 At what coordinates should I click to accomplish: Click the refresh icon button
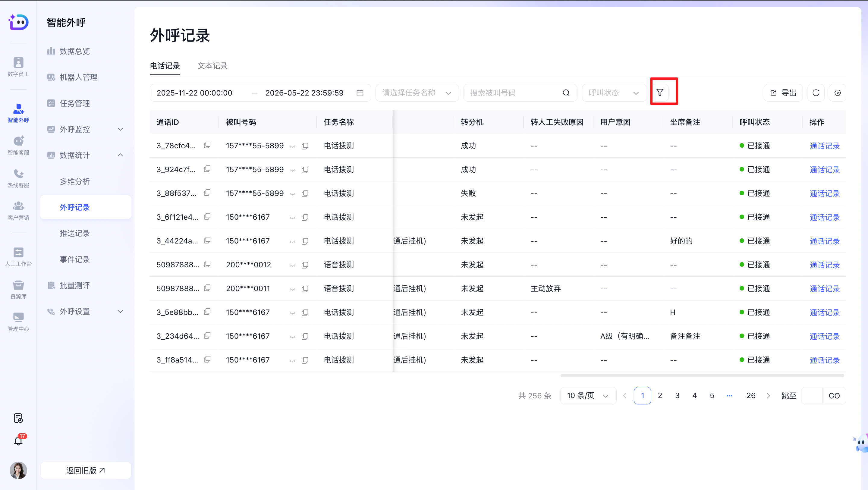(816, 93)
